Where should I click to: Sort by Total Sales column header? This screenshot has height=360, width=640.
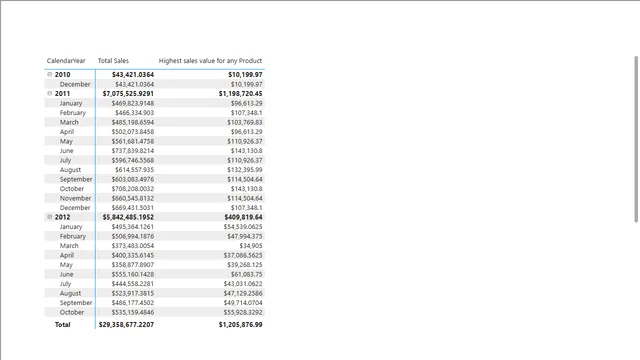pyautogui.click(x=113, y=61)
